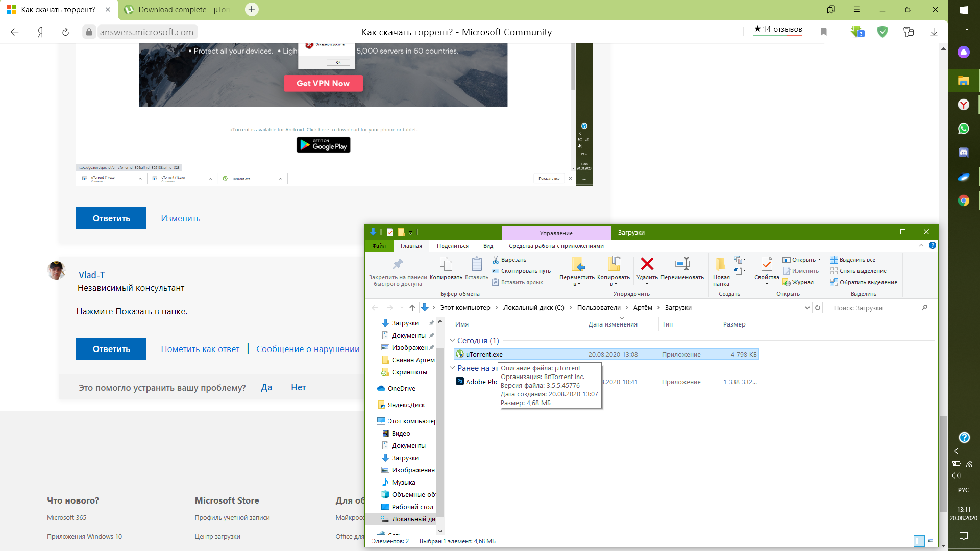980x551 pixels.
Task: Click the Explorer search field Поиск: Загрузки
Action: pos(880,308)
